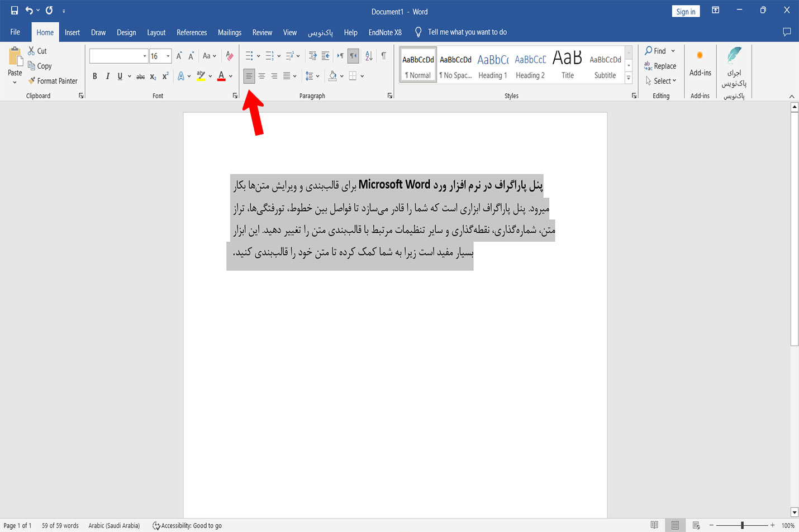The height and width of the screenshot is (532, 799).
Task: Center the paragraph text
Action: coord(261,76)
